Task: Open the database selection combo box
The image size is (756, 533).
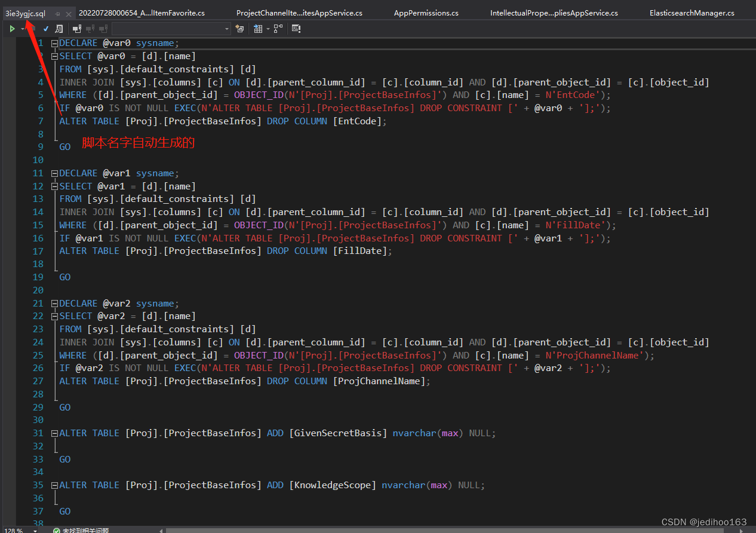Action: tap(226, 28)
